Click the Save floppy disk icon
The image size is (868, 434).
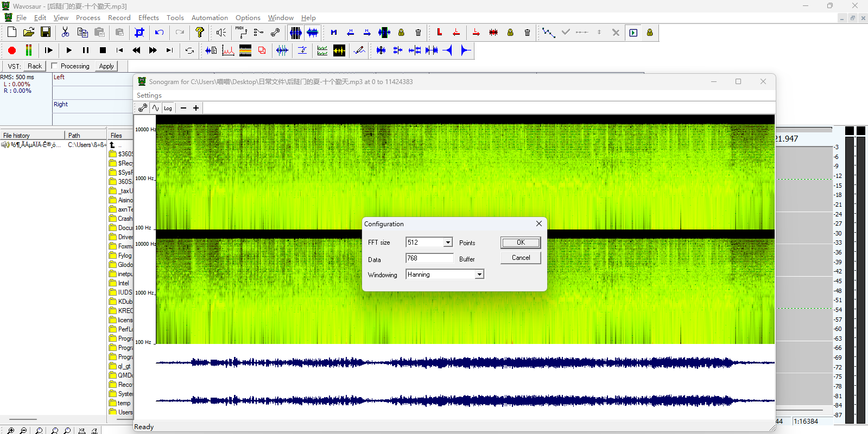[46, 33]
